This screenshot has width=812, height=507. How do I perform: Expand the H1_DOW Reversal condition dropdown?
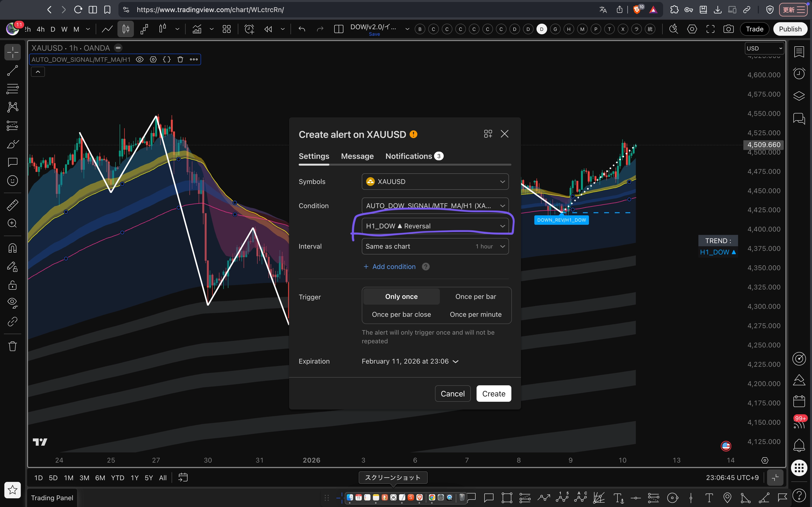(x=435, y=226)
